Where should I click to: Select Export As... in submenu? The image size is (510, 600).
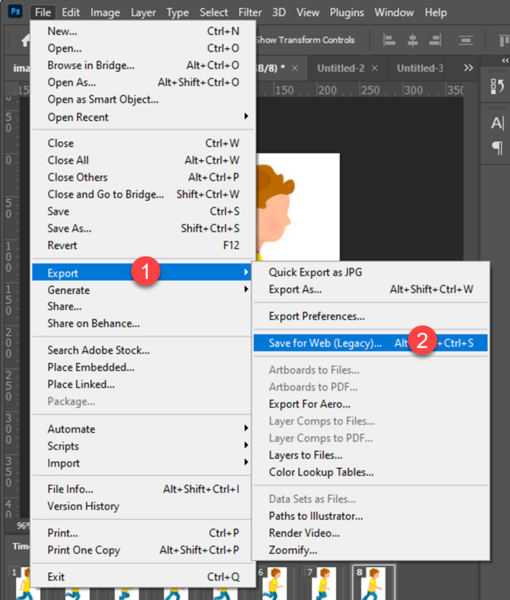pos(370,289)
